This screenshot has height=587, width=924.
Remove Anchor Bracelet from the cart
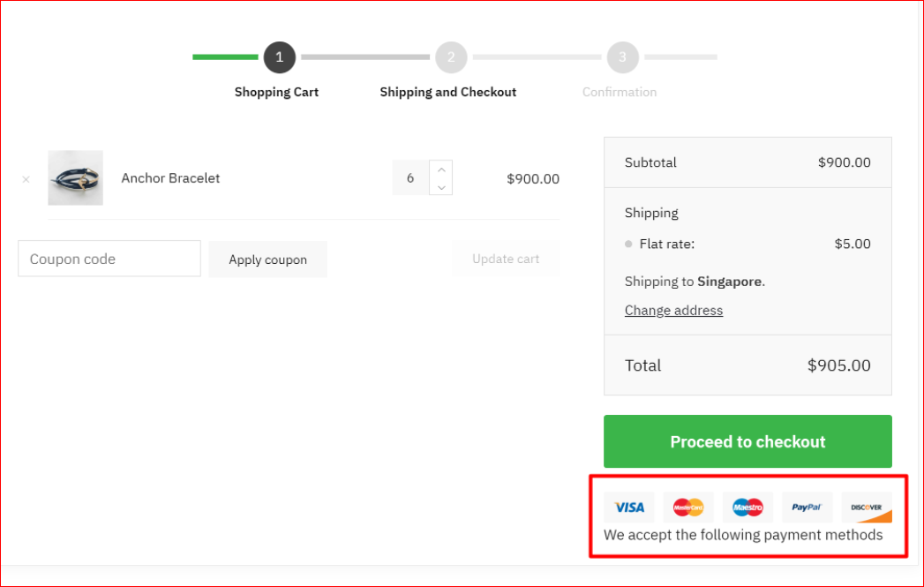coord(26,179)
